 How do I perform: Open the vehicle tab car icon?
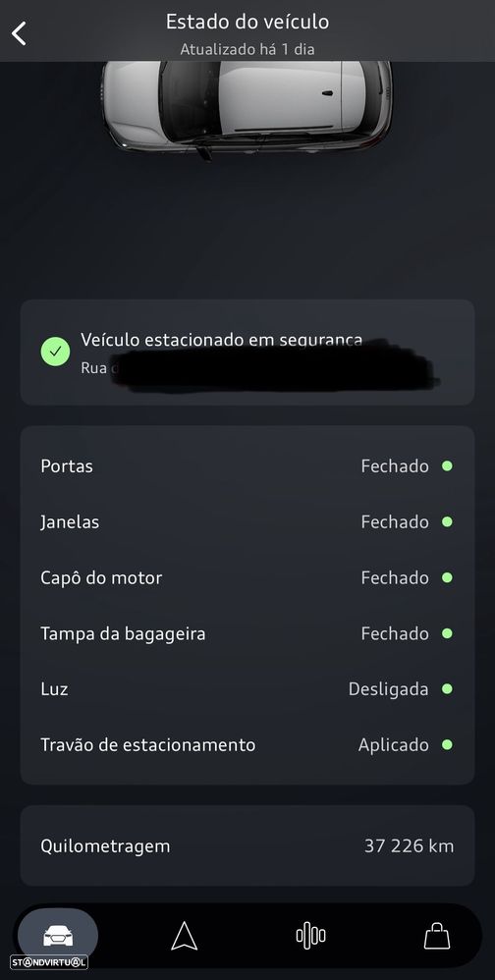[x=58, y=936]
